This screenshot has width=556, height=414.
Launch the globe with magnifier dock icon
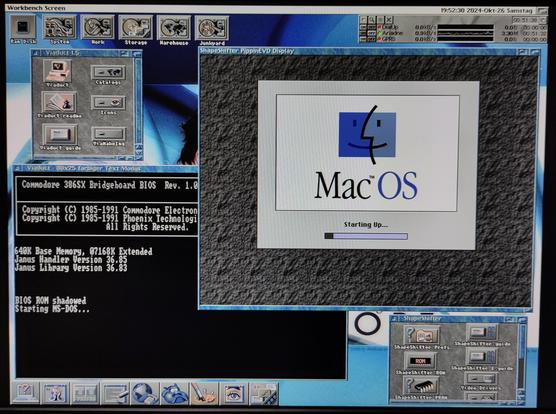(144, 393)
